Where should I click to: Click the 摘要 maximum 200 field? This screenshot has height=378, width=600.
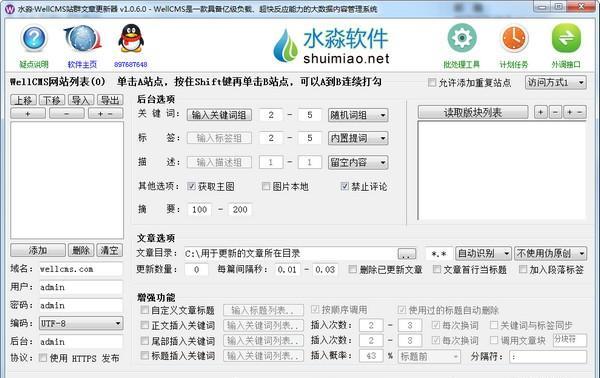click(x=240, y=209)
